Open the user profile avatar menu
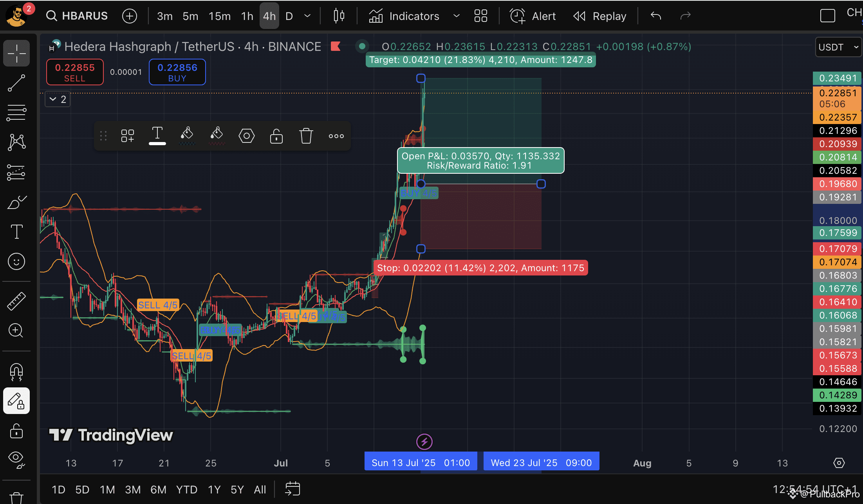The width and height of the screenshot is (863, 504). (16, 16)
